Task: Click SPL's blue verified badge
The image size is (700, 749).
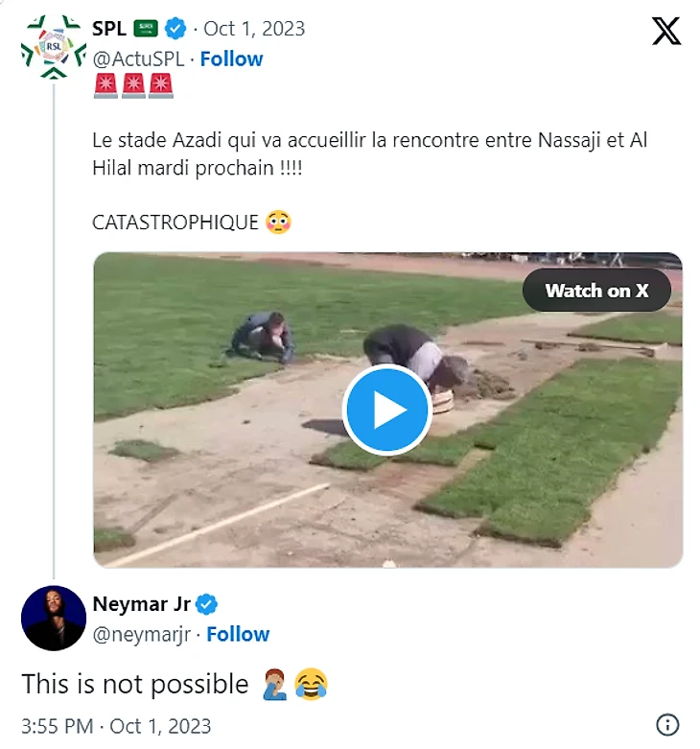Action: tap(175, 29)
